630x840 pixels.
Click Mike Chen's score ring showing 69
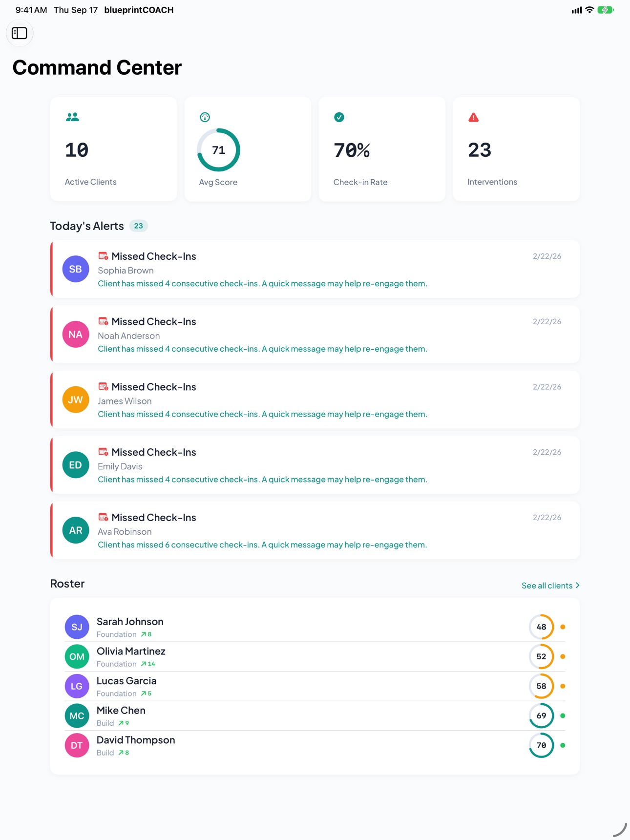[541, 716]
